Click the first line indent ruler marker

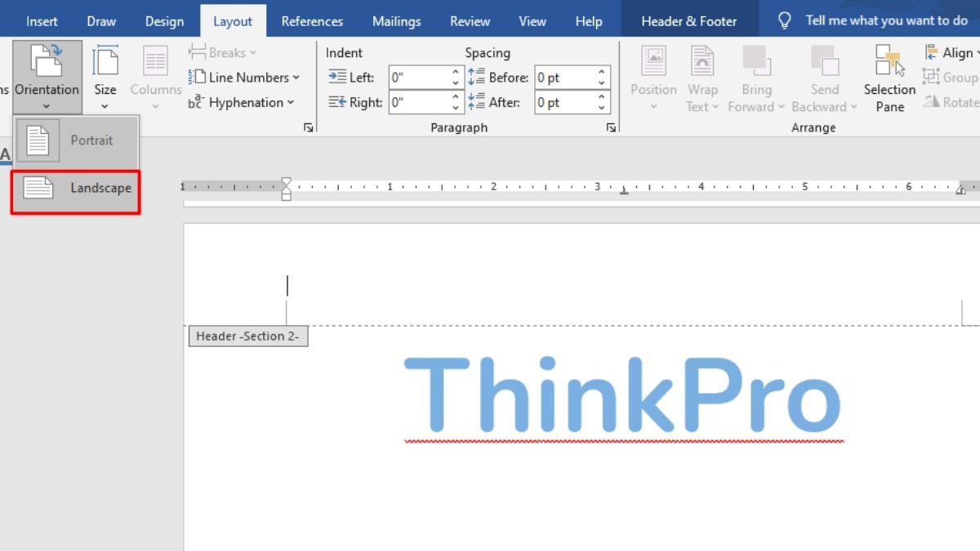(x=286, y=181)
